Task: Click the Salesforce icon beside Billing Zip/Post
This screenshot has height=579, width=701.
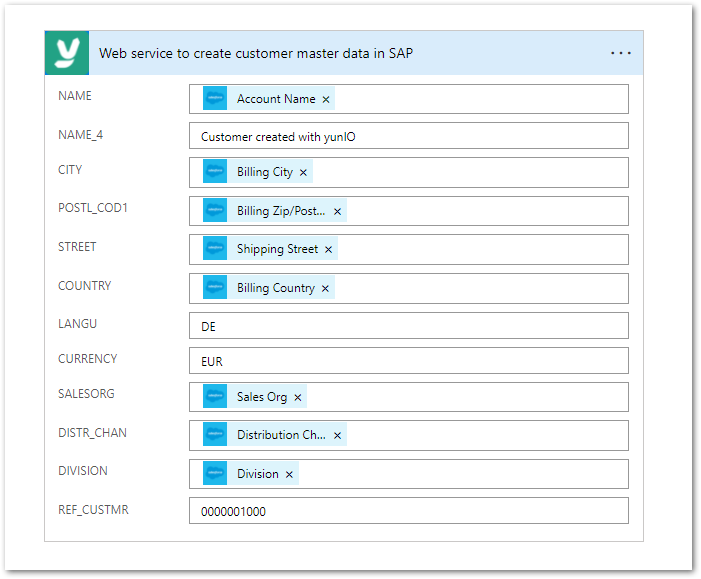Action: coord(215,211)
